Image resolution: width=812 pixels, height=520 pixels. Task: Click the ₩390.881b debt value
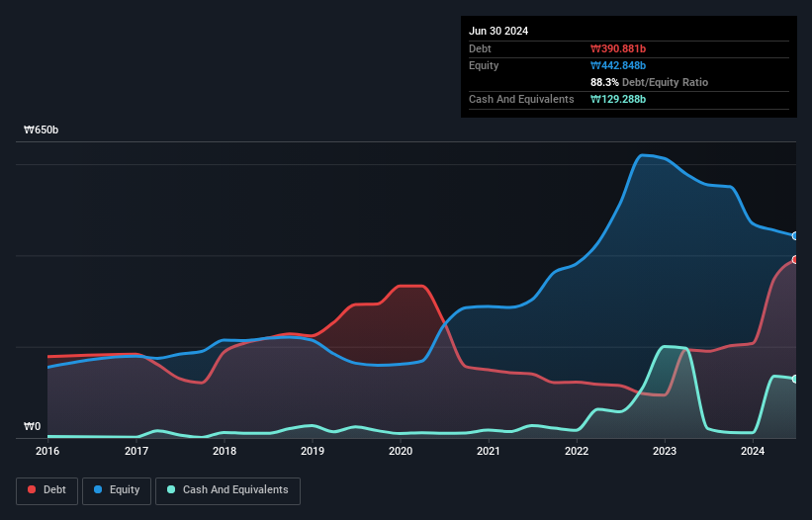(x=618, y=48)
